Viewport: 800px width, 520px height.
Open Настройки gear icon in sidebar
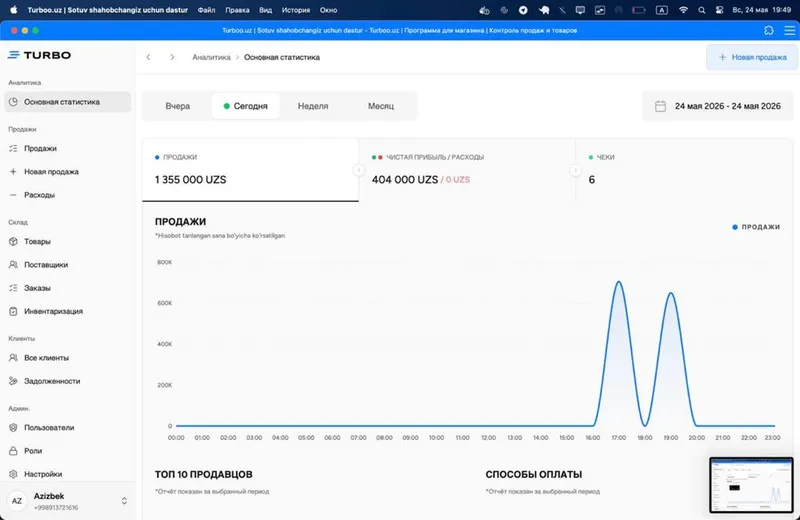point(13,474)
